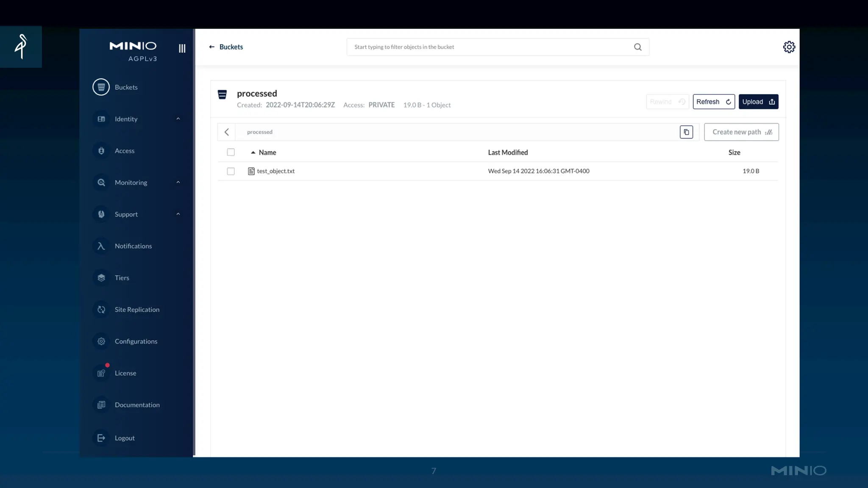
Task: Open Documentation menu item
Action: coord(137,405)
